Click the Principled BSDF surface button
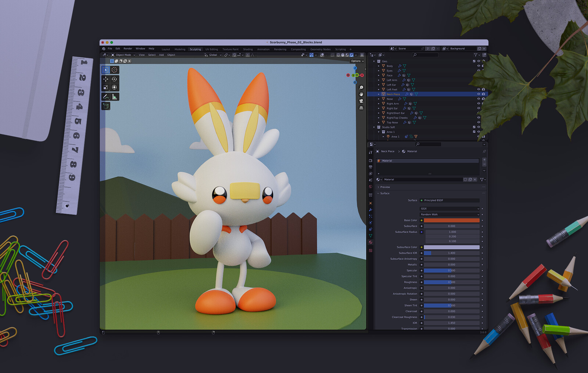588x373 pixels. 450,200
